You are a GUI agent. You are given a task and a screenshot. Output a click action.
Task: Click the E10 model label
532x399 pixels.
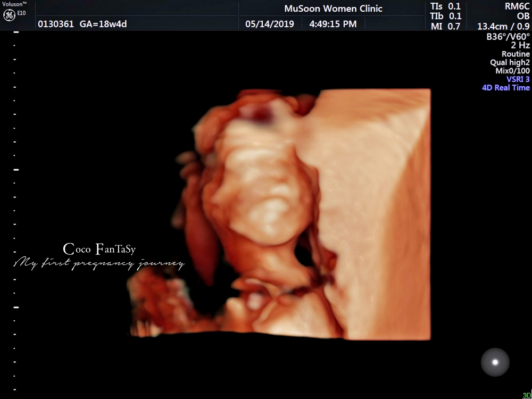pyautogui.click(x=21, y=13)
